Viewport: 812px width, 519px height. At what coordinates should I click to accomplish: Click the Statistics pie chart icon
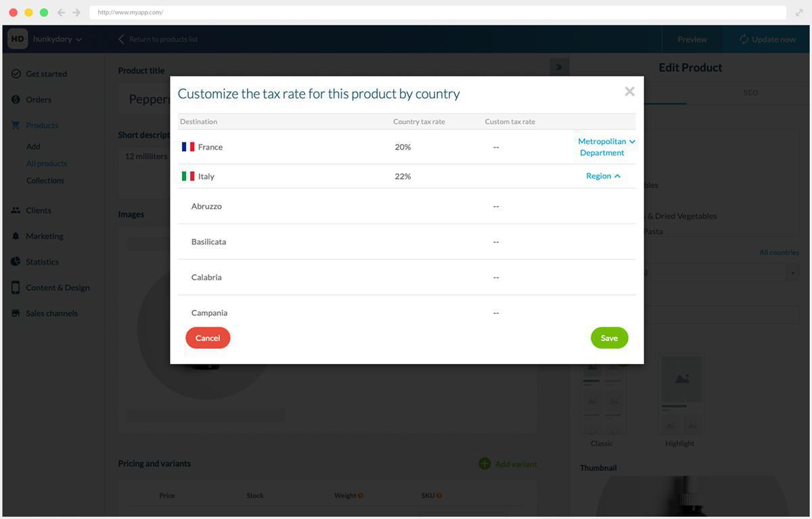pyautogui.click(x=16, y=262)
